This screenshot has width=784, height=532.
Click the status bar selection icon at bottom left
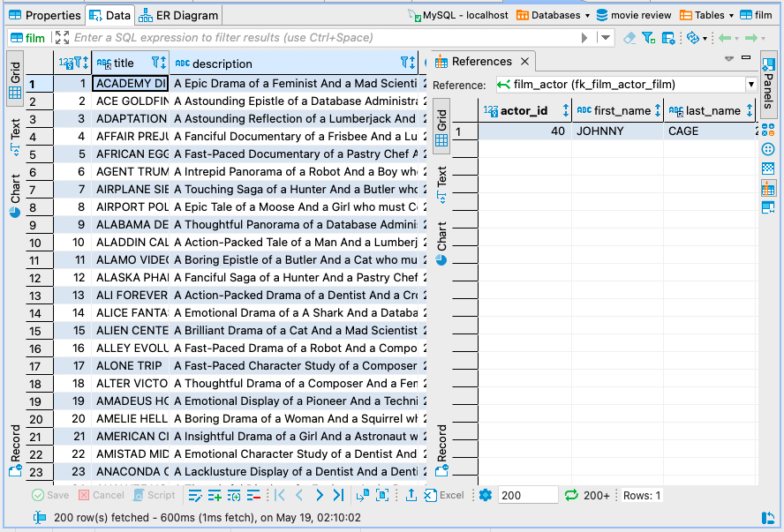pyautogui.click(x=39, y=518)
